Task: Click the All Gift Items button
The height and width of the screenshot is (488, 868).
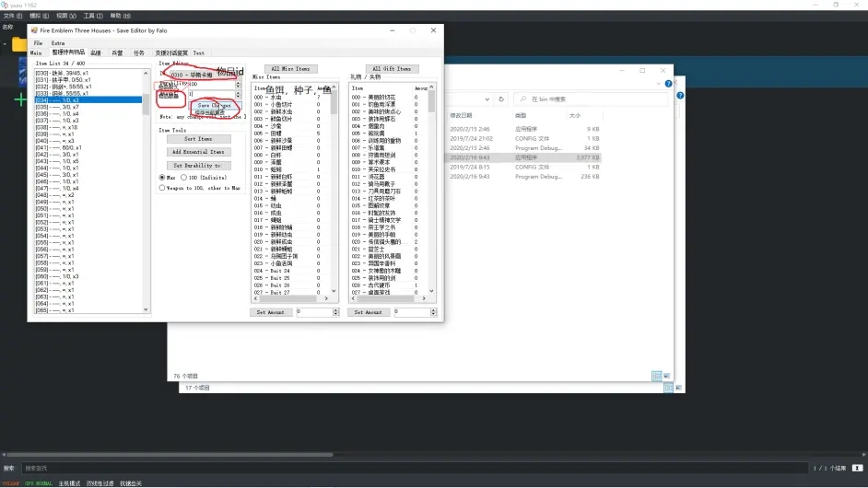Action: point(390,69)
